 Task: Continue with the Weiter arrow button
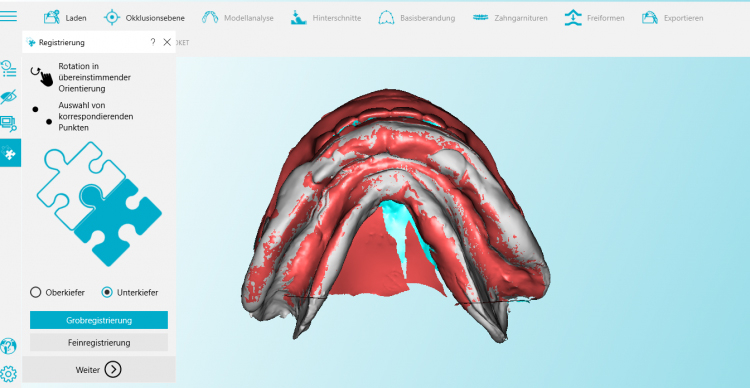(x=99, y=369)
